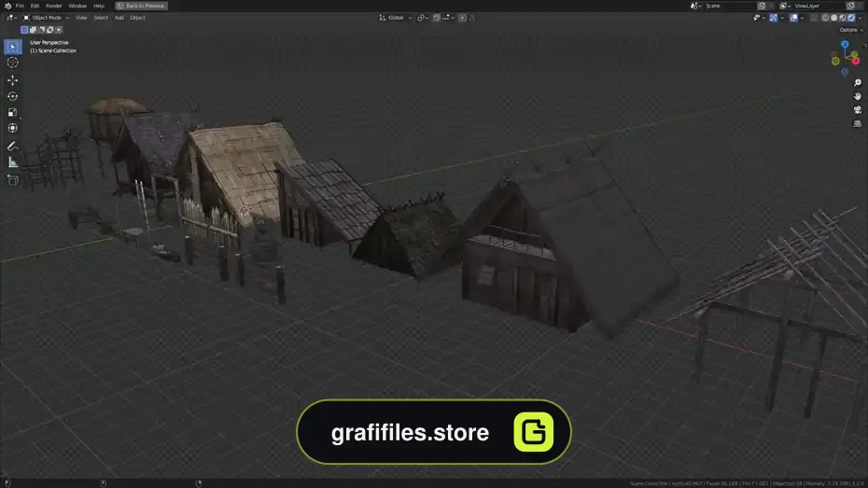
Task: Open scene browse button
Action: pos(695,6)
